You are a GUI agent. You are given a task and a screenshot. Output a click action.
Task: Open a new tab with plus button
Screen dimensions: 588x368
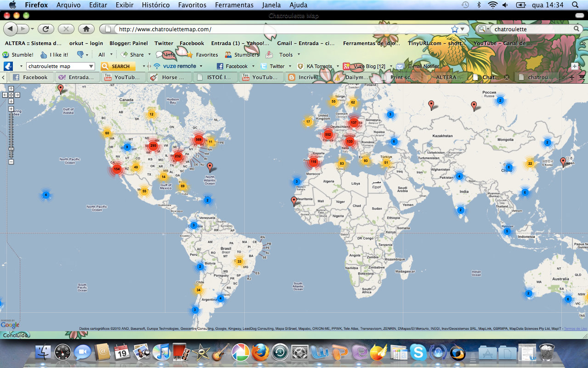[x=571, y=77]
